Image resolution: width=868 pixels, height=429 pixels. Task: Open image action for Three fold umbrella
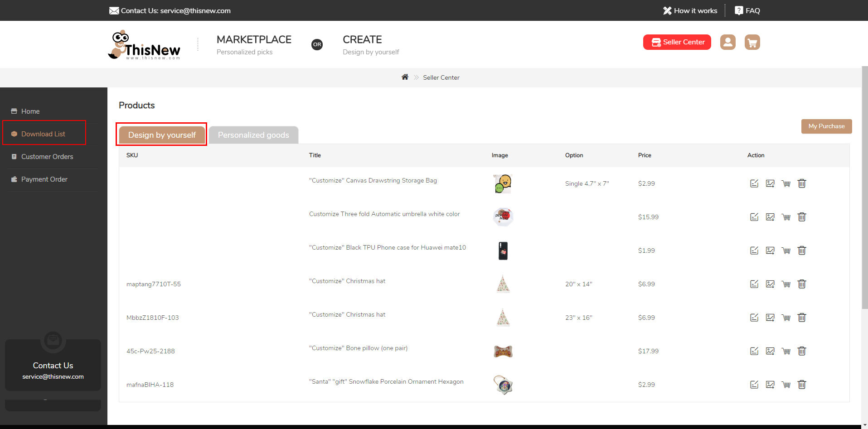770,217
